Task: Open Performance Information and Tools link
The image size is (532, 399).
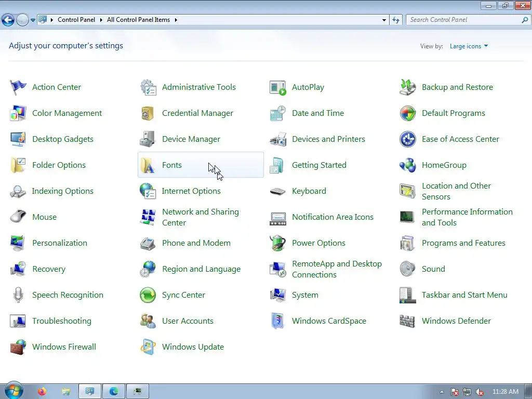Action: coord(467,217)
